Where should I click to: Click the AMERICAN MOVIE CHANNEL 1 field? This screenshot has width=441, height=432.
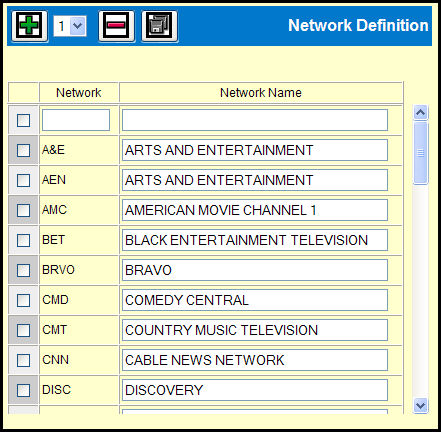pyautogui.click(x=255, y=210)
